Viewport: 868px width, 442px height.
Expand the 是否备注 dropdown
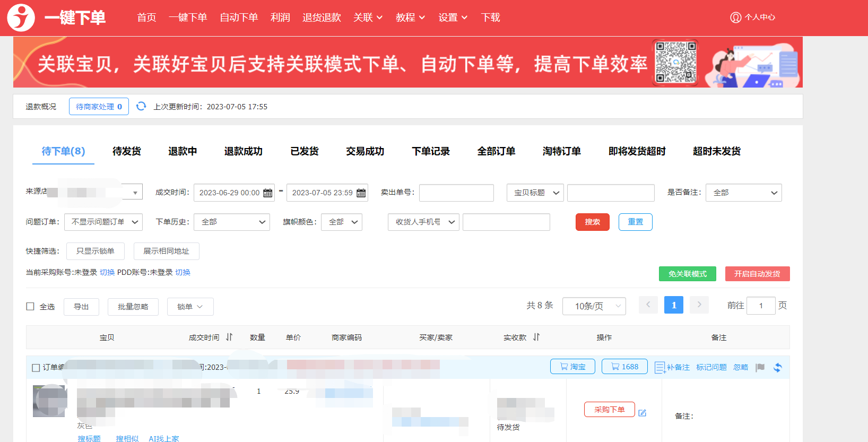click(x=743, y=193)
